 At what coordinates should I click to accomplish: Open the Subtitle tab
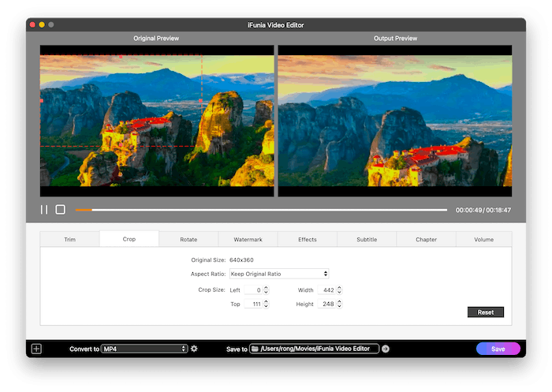pyautogui.click(x=367, y=239)
